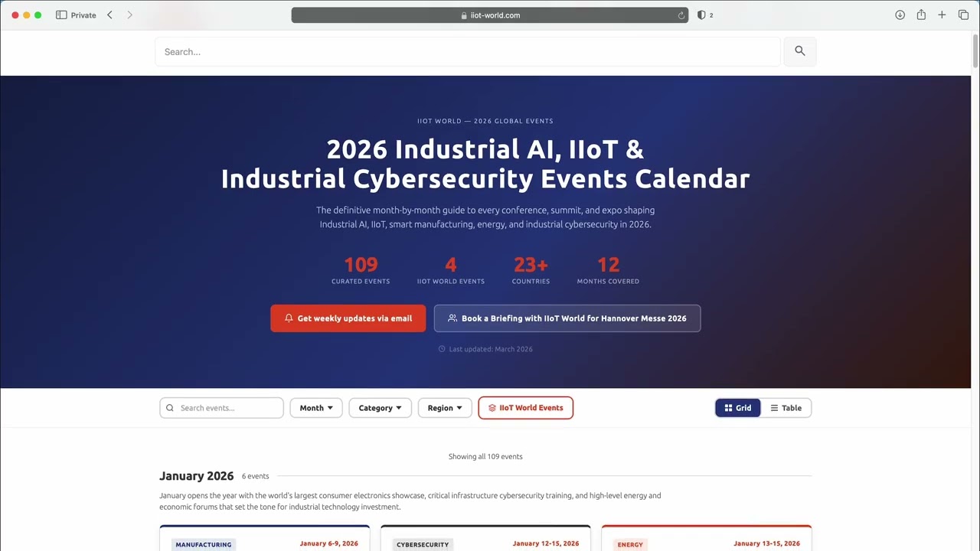
Task: Click the 12 Months Covered statistic
Action: click(x=608, y=270)
